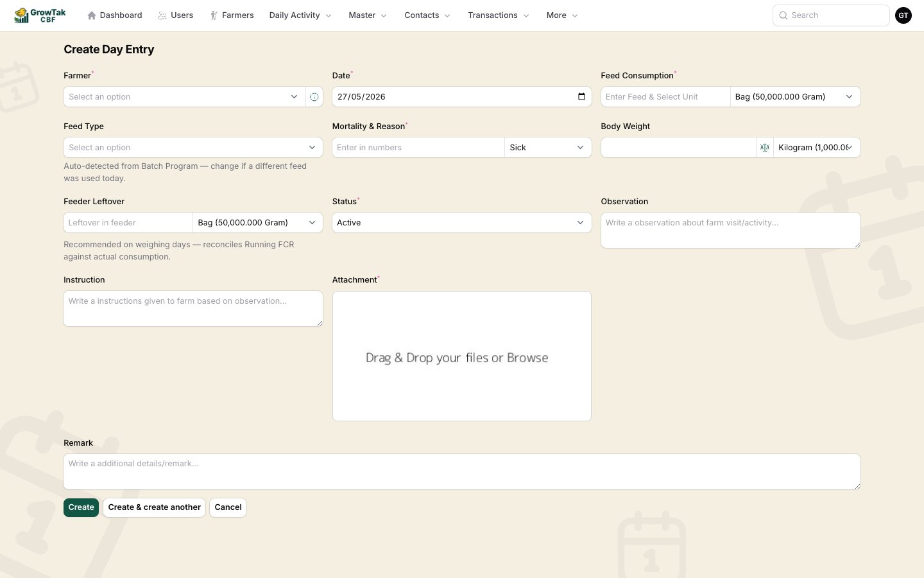
Task: Go to the Farmers page
Action: [x=232, y=15]
